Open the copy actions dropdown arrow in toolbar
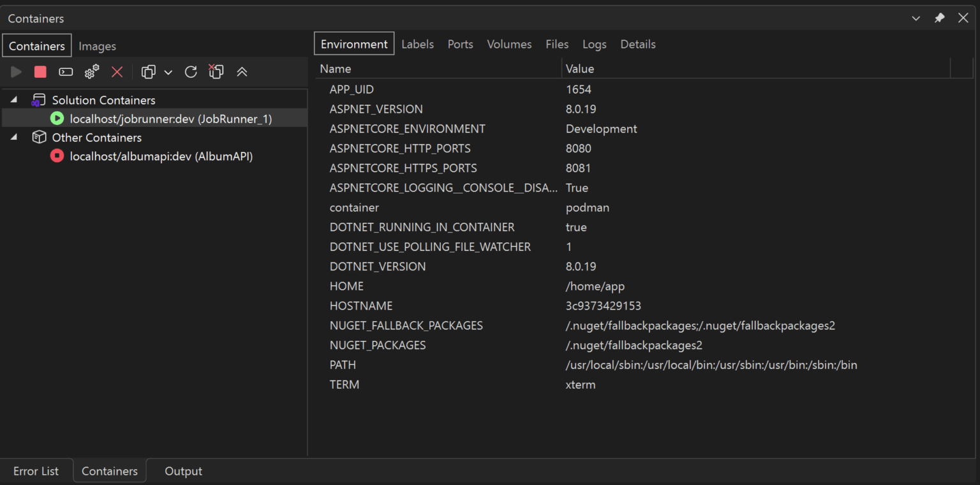This screenshot has width=980, height=485. (x=168, y=71)
